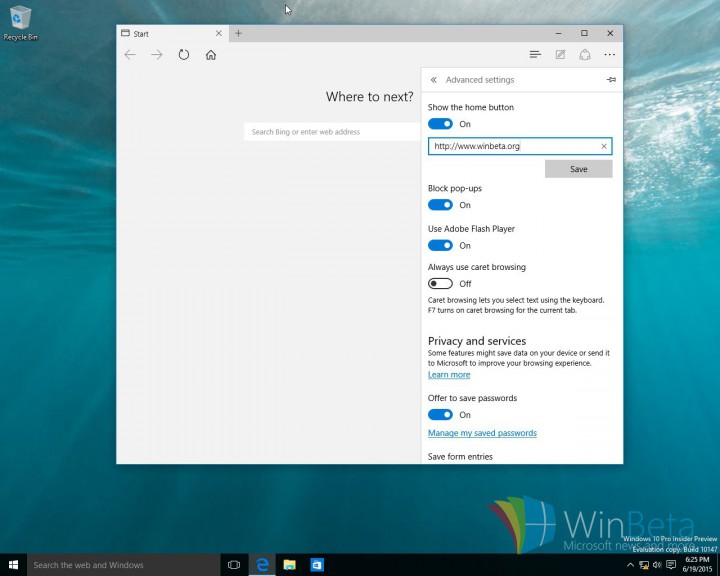Show hidden tray icons chevron
The height and width of the screenshot is (576, 720).
630,565
